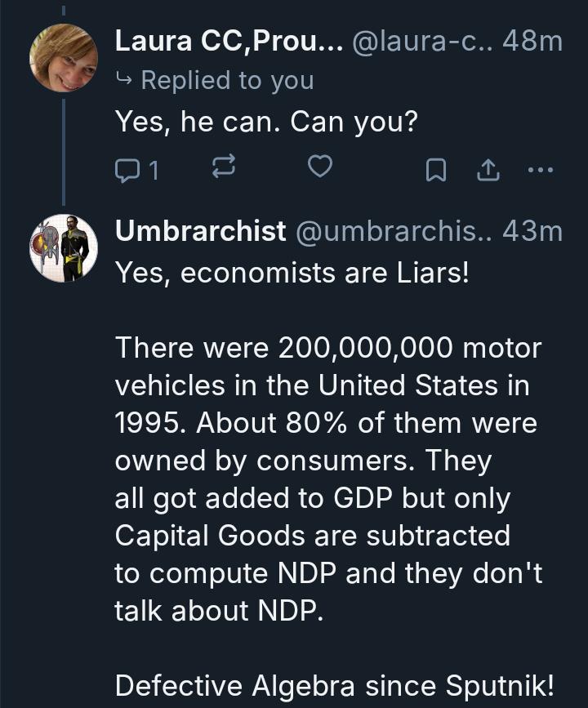This screenshot has height=708, width=588.
Task: Click "Defective Algebra since Sputnik!" text
Action: click(346, 686)
